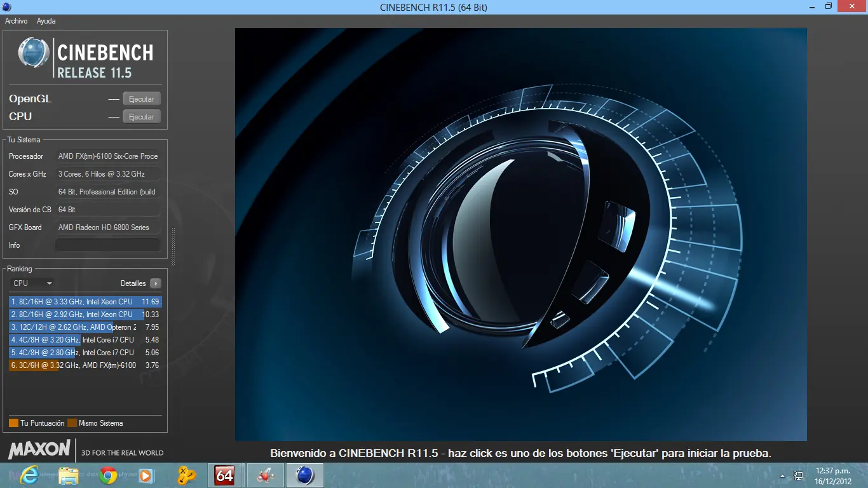Open the CPU-Z 64 taskbar icon
Viewport: 868px width, 488px height.
(225, 475)
